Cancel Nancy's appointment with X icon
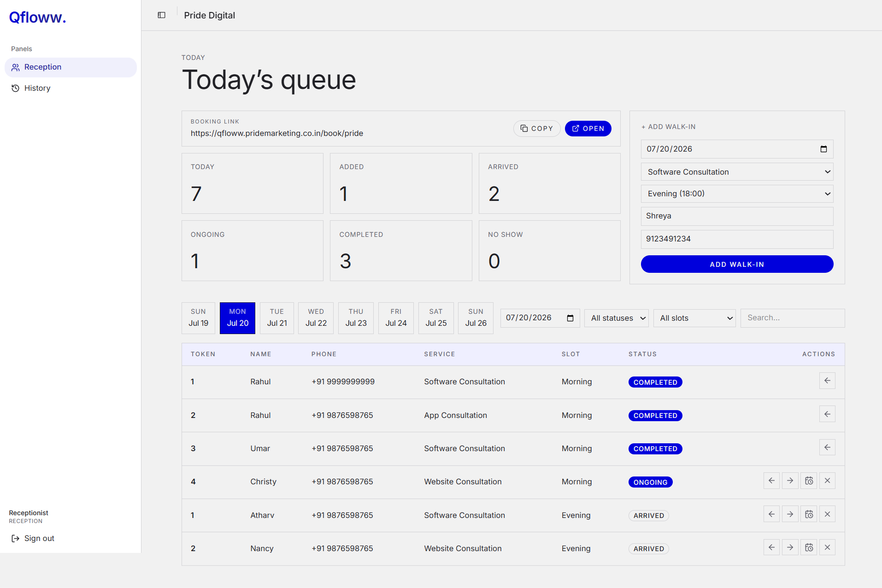The image size is (882, 588). point(827,547)
